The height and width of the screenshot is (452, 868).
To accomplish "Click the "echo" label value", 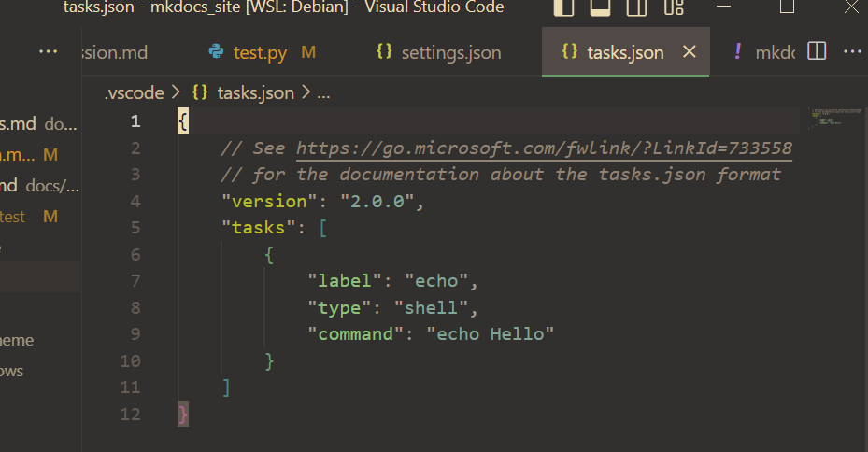I will click(x=436, y=281).
